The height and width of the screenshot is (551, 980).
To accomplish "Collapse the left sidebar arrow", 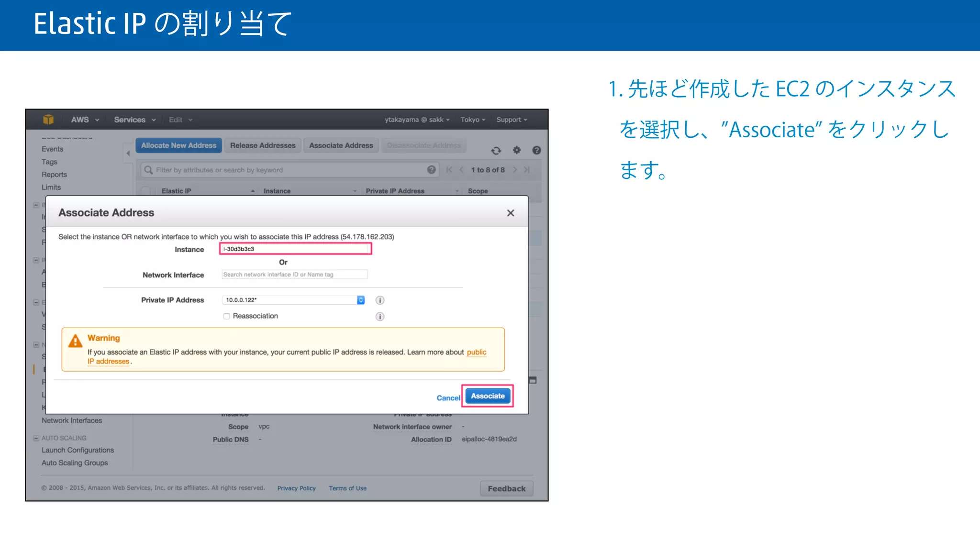I will pyautogui.click(x=128, y=153).
